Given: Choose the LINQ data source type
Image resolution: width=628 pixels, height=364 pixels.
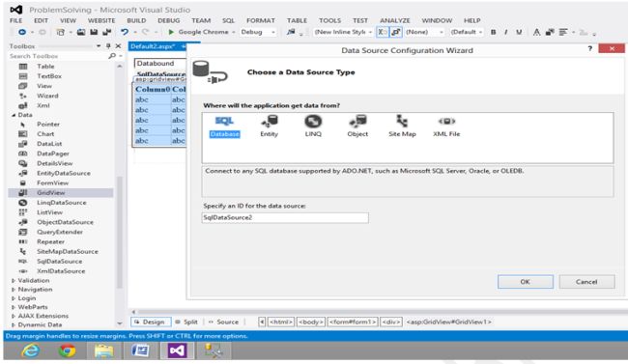Looking at the screenshot, I should [x=313, y=126].
